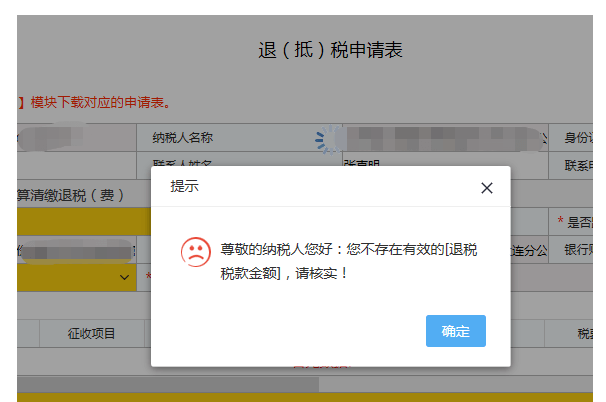The width and height of the screenshot is (606, 402).
Task: Click the 联系人姓名 label cell
Action: pos(182,164)
